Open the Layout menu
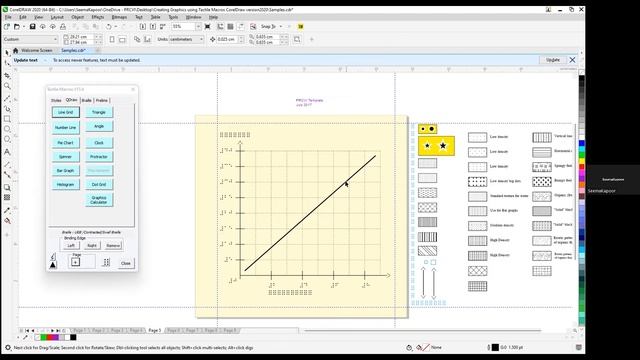Image resolution: width=640 pixels, height=360 pixels. coord(57,17)
